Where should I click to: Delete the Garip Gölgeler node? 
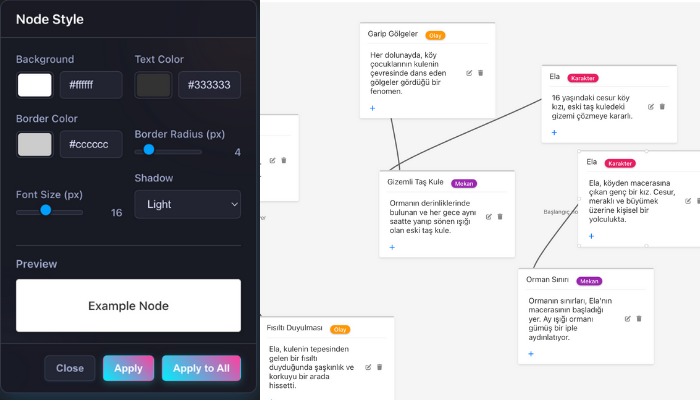(480, 73)
